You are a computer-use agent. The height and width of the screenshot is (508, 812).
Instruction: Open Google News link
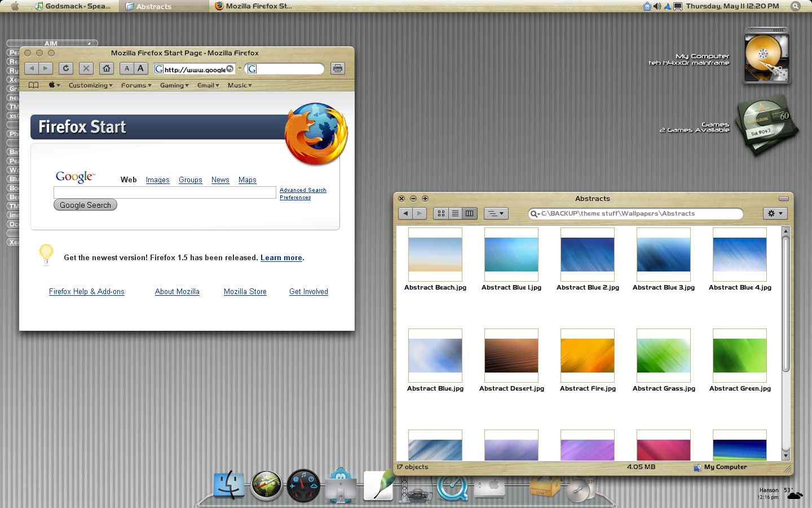(220, 180)
